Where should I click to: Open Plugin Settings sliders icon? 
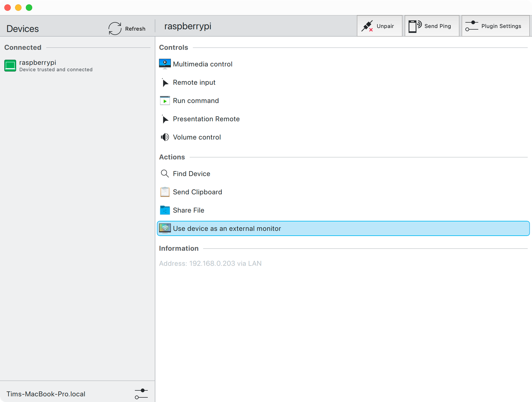(472, 25)
